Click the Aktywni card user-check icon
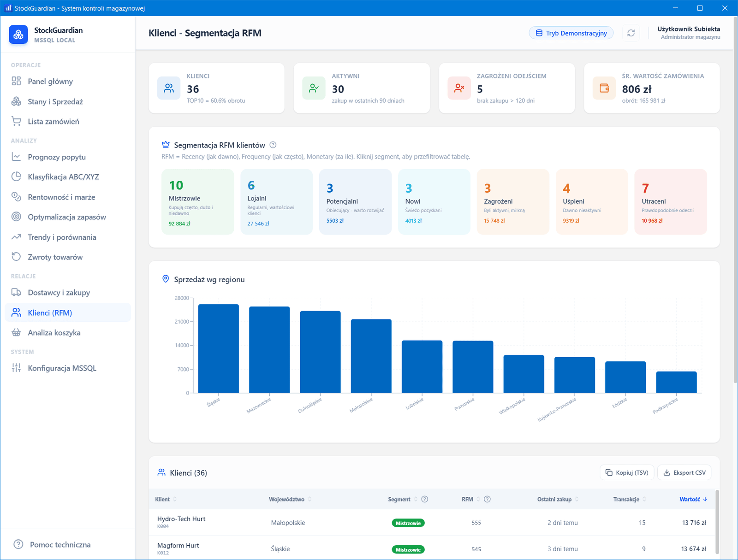 (x=314, y=88)
